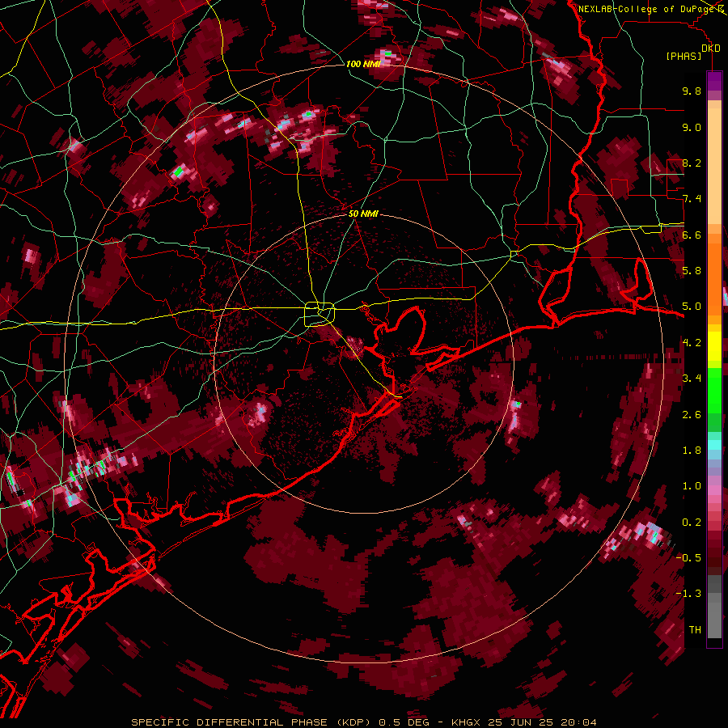Click the -0.5 scale label
This screenshot has width=728, height=728.
(688, 557)
